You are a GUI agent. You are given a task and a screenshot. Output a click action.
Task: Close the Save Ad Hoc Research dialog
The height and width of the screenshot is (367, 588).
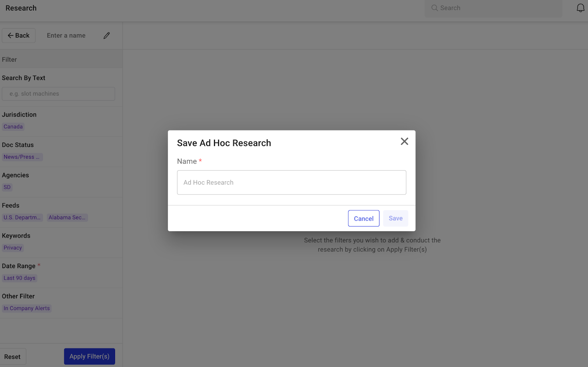click(x=404, y=141)
